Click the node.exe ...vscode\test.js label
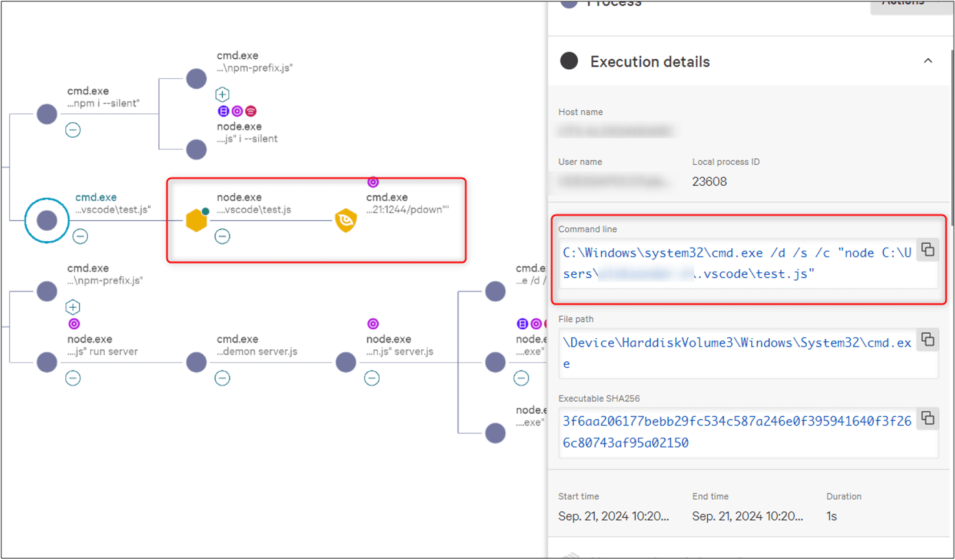Screen dimensions: 955x560 pyautogui.click(x=254, y=203)
